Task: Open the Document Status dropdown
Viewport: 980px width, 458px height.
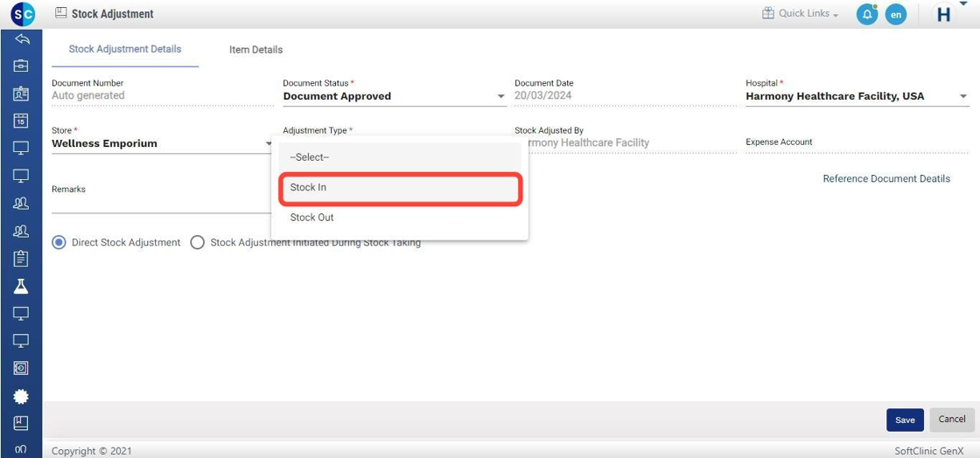Action: tap(395, 96)
